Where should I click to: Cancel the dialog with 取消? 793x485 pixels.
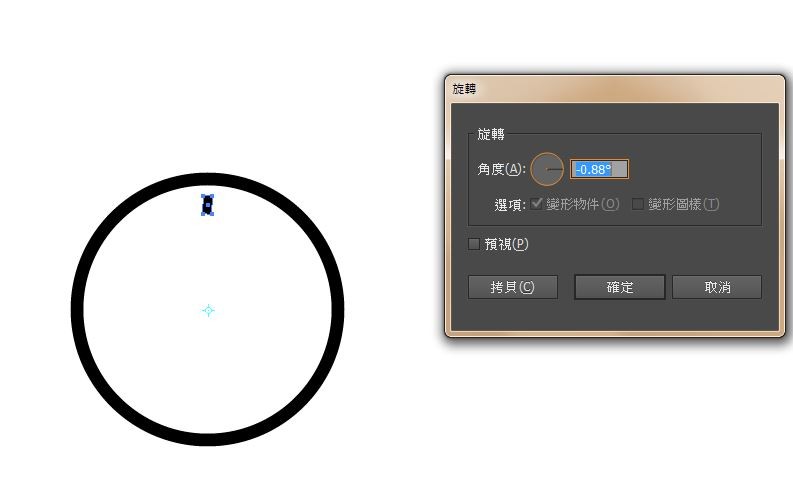717,287
